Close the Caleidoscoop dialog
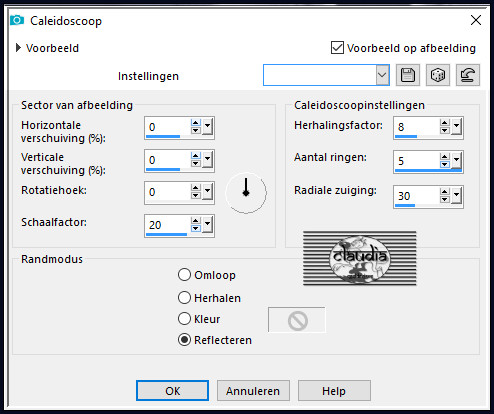494x414 pixels. point(476,20)
